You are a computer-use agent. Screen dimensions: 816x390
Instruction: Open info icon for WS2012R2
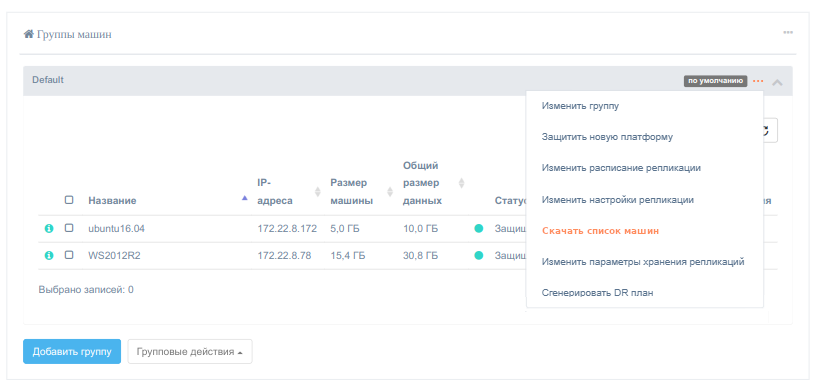(x=49, y=255)
